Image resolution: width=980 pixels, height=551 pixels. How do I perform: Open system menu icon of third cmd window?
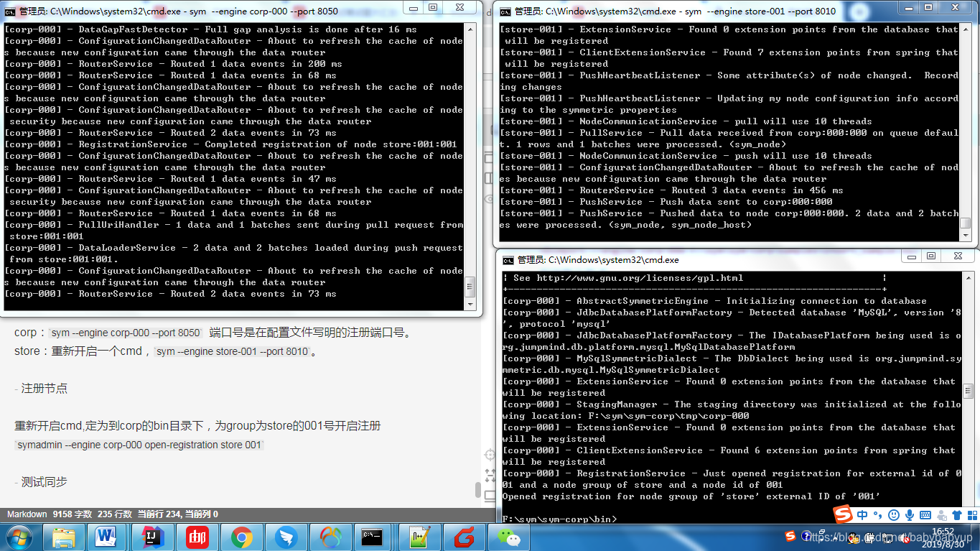coord(508,260)
